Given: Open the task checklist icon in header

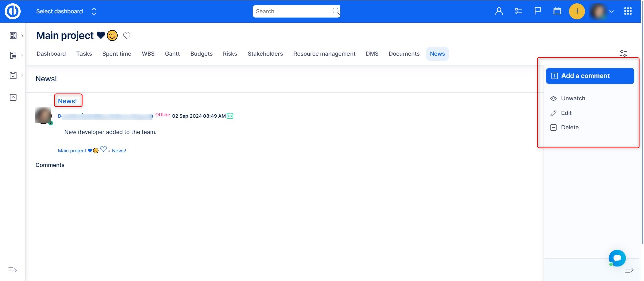Looking at the screenshot, I should pyautogui.click(x=519, y=11).
